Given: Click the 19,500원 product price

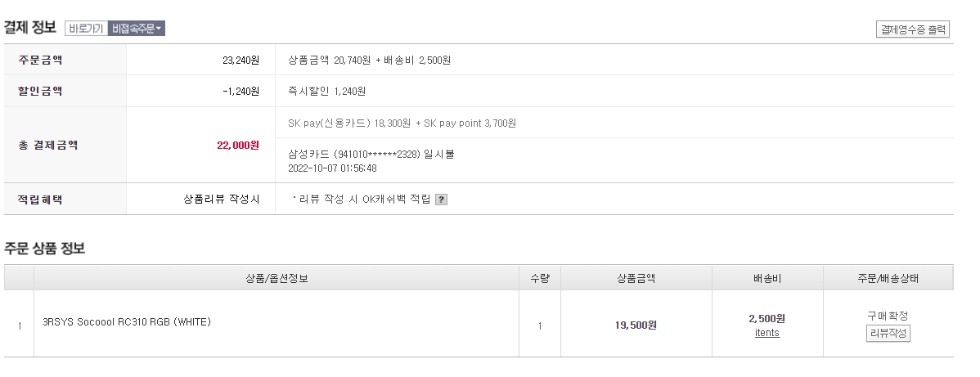Looking at the screenshot, I should tap(636, 325).
